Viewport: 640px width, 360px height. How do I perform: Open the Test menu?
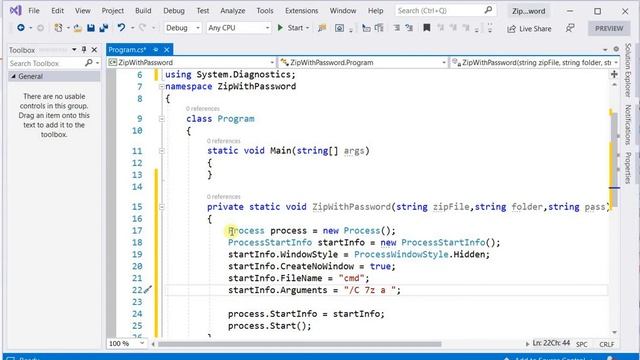[x=202, y=11]
